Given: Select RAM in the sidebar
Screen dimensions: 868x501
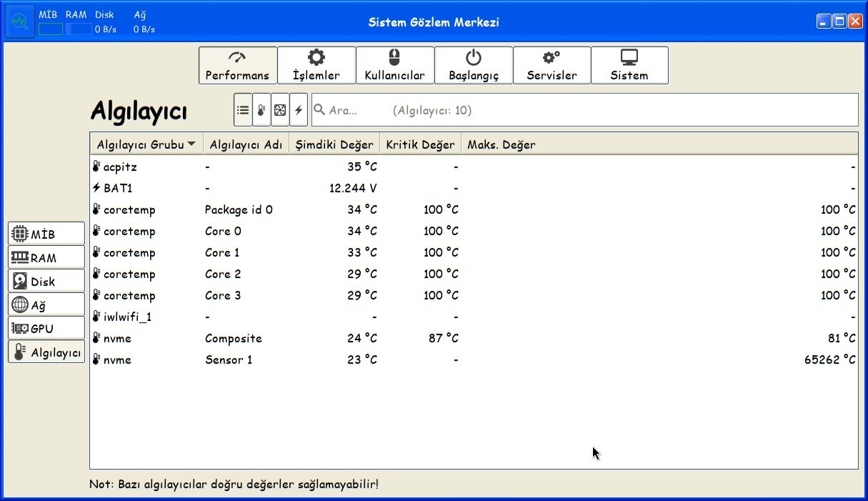Looking at the screenshot, I should click(x=46, y=257).
